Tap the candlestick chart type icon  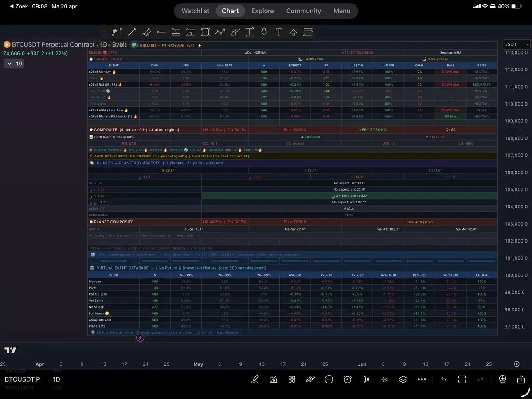point(366,379)
